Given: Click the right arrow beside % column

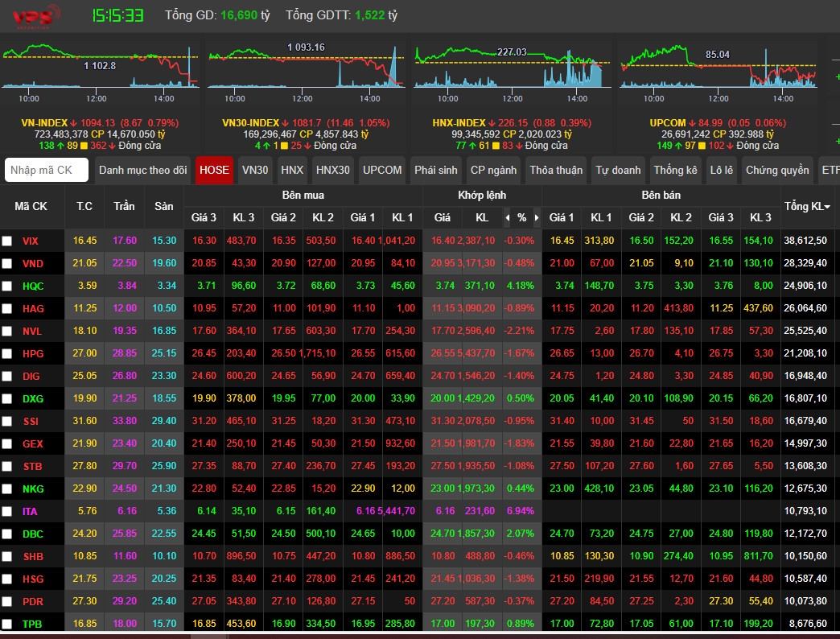Looking at the screenshot, I should click(536, 217).
